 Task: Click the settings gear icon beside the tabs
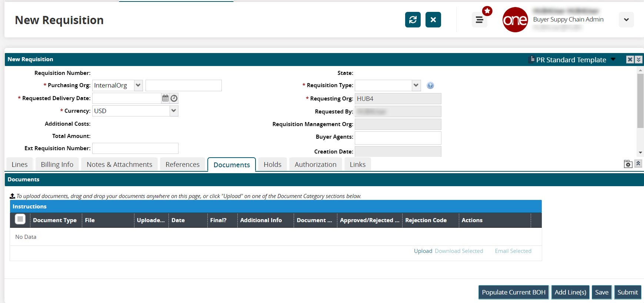[628, 164]
